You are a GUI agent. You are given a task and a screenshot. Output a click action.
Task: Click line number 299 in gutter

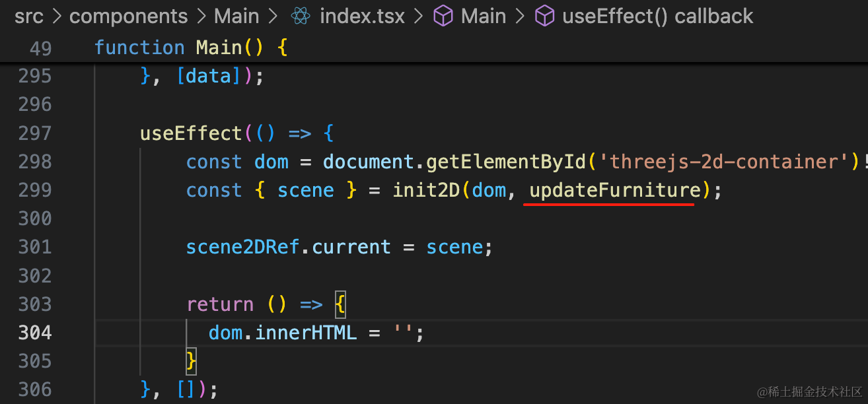(x=35, y=190)
